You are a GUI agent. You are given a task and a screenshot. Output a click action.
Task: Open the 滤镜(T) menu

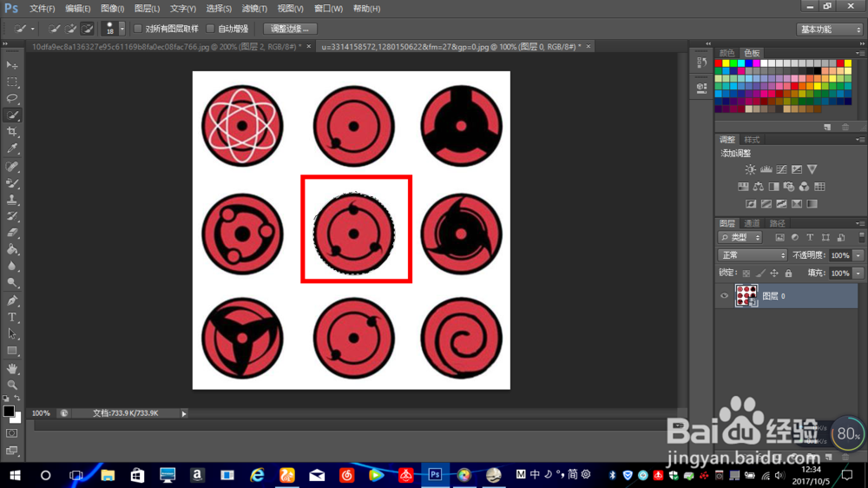coord(254,9)
